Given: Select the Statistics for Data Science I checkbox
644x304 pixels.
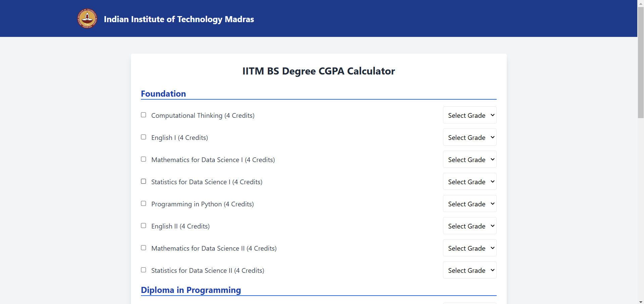Looking at the screenshot, I should pos(144,182).
